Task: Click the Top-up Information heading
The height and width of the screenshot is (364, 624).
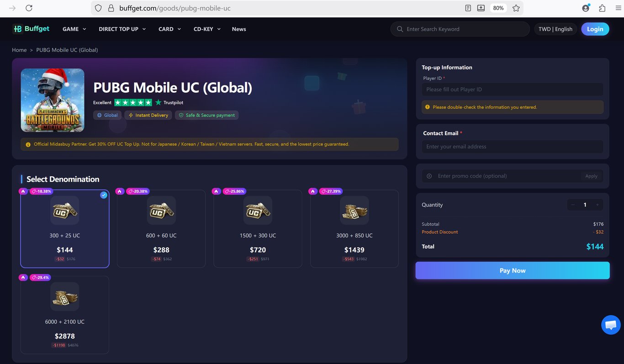Action: [x=447, y=67]
